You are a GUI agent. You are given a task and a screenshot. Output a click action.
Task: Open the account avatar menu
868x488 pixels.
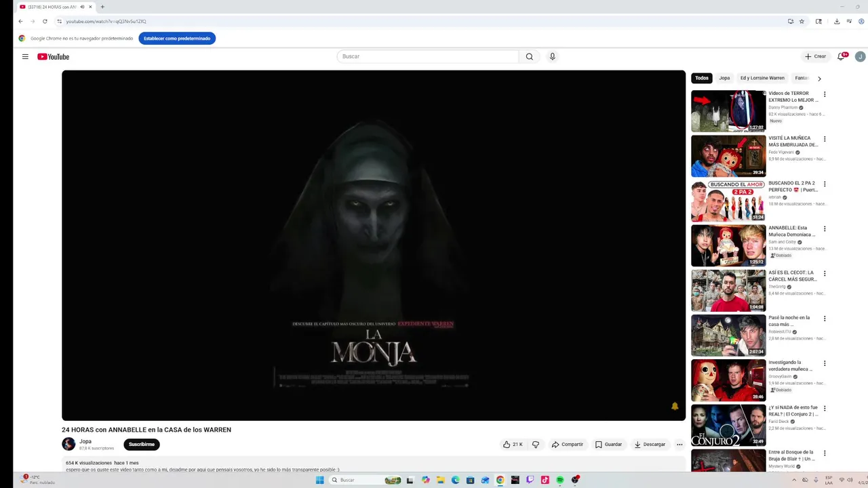click(860, 56)
